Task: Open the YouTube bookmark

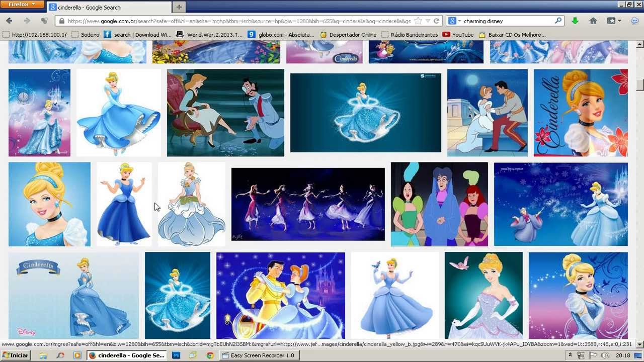Action: click(x=458, y=35)
